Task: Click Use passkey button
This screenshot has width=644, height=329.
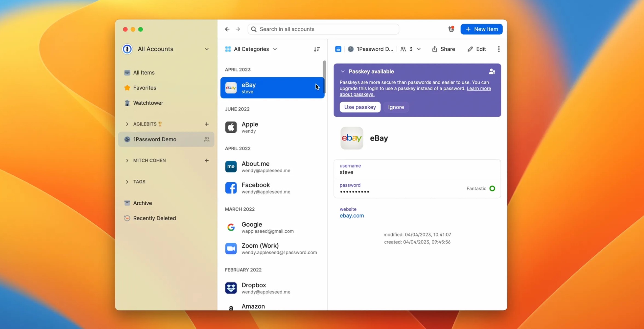Action: (x=360, y=107)
